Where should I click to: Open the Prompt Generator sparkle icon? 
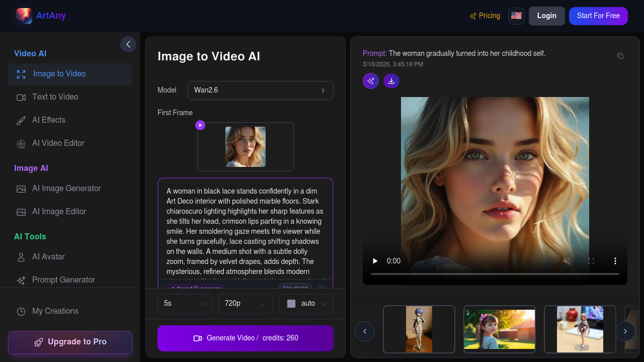[x=21, y=280]
